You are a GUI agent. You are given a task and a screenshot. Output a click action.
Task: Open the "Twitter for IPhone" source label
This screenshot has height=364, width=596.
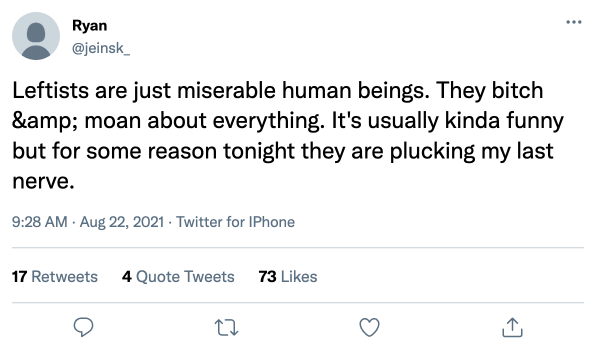(236, 221)
